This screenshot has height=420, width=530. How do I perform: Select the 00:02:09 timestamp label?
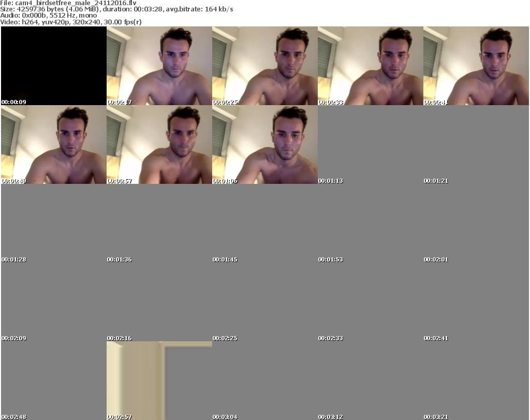(14, 338)
